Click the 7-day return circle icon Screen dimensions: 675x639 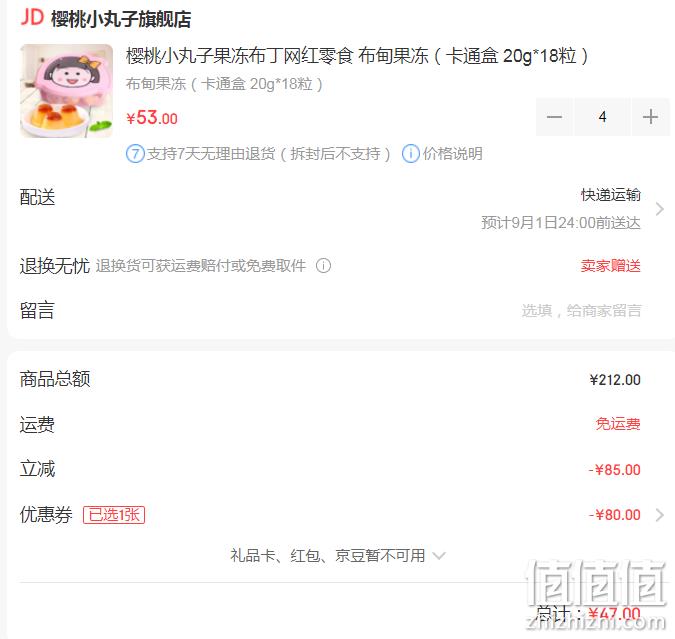[135, 153]
